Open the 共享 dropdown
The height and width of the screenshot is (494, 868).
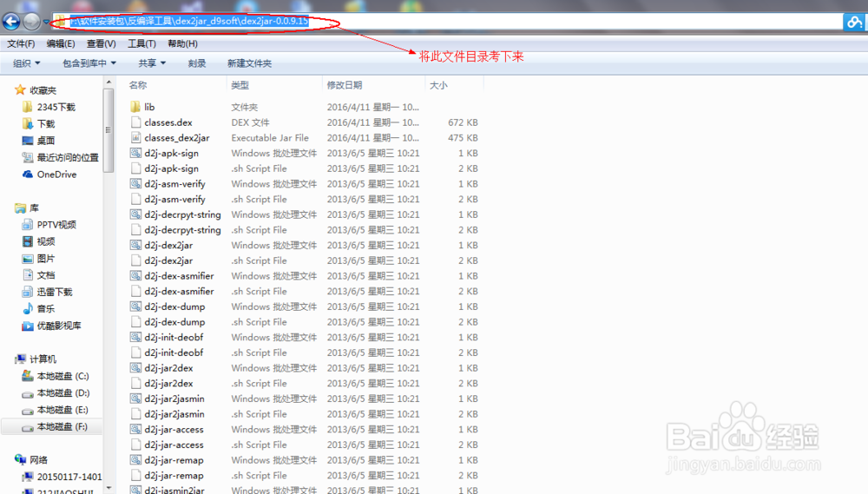[152, 63]
